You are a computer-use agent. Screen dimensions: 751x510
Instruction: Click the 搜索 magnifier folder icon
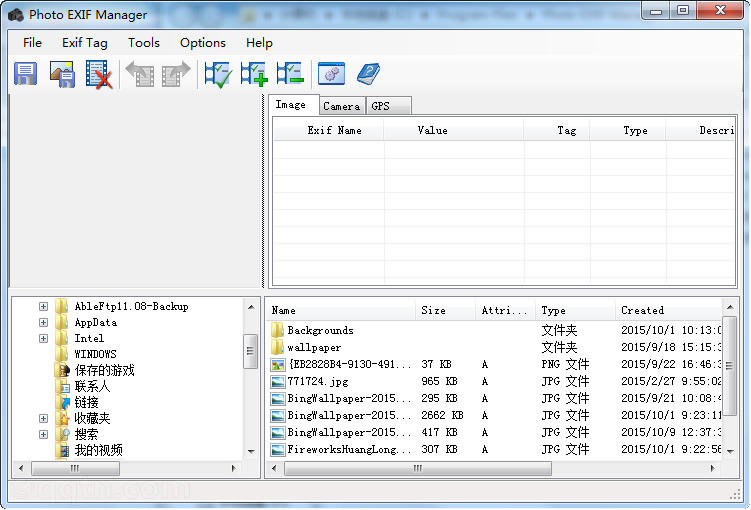click(63, 434)
